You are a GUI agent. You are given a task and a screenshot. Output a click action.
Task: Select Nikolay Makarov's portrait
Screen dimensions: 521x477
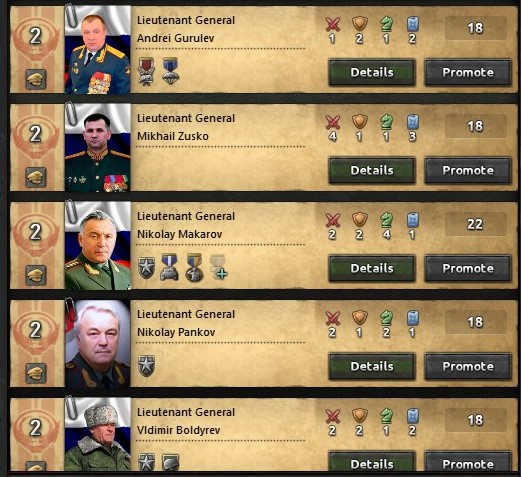point(98,245)
